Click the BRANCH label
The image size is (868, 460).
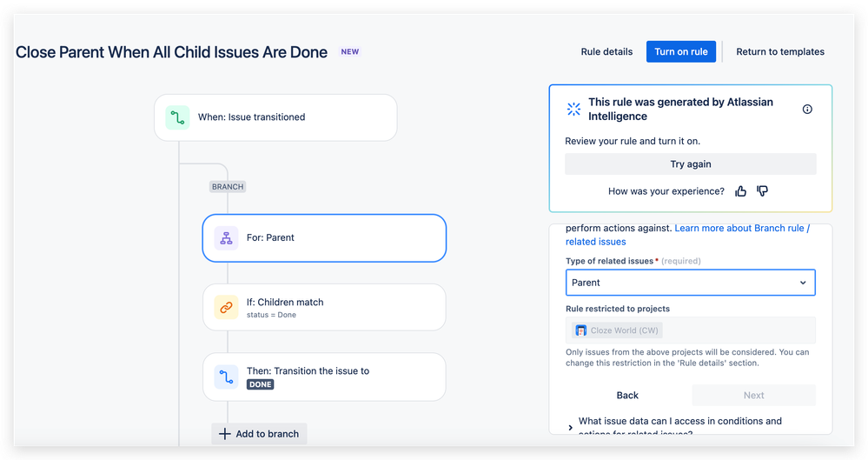click(228, 187)
